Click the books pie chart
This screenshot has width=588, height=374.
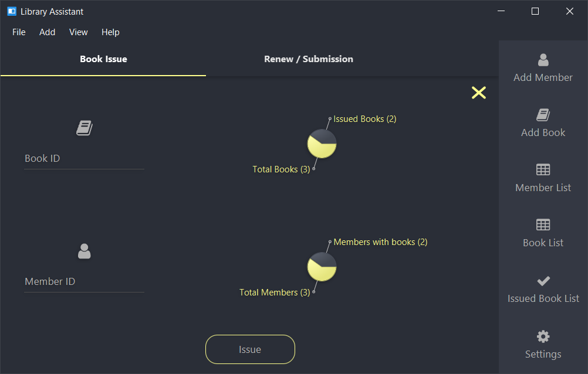coord(322,144)
